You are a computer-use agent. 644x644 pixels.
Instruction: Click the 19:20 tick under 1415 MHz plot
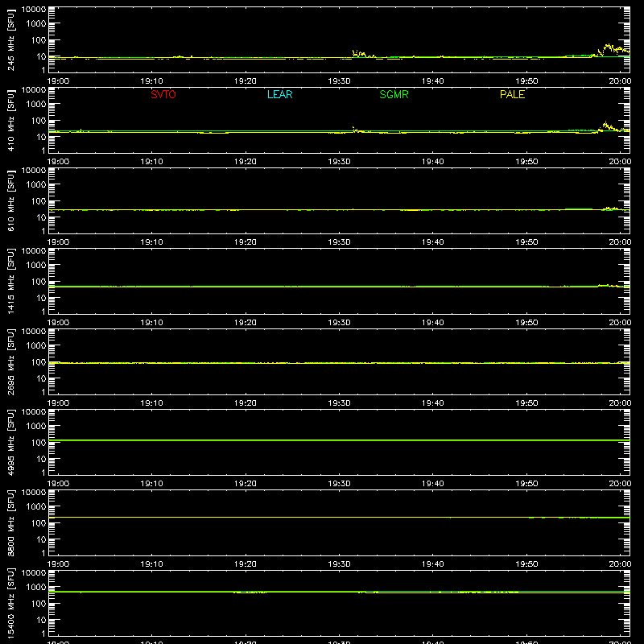click(x=246, y=323)
